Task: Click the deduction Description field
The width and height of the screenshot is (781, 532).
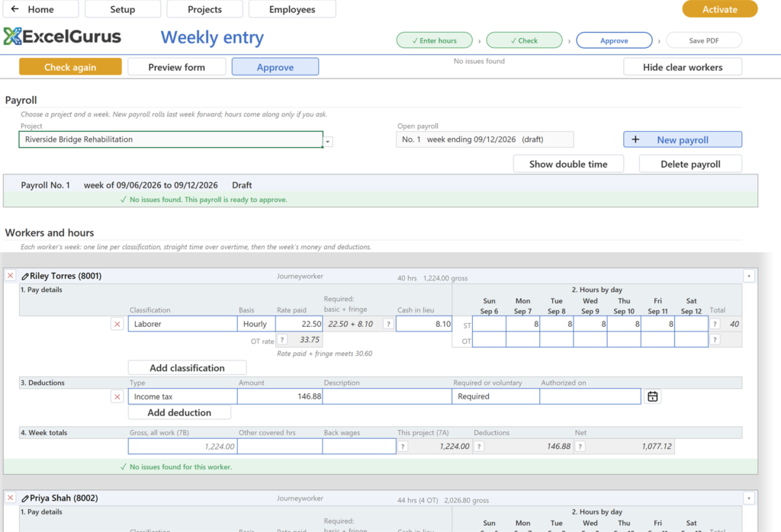Action: pos(387,396)
